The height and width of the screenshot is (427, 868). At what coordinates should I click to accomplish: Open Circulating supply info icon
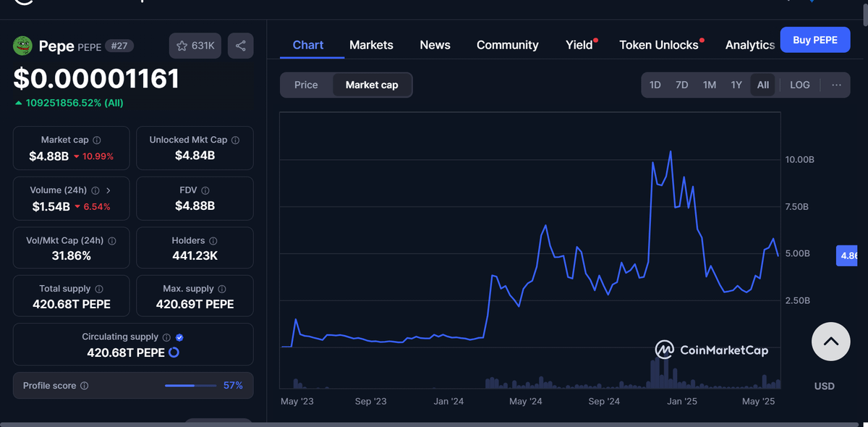click(x=166, y=337)
